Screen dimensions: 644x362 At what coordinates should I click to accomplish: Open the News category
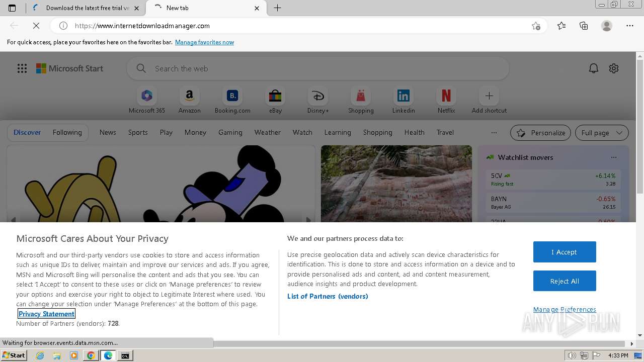[x=108, y=132]
